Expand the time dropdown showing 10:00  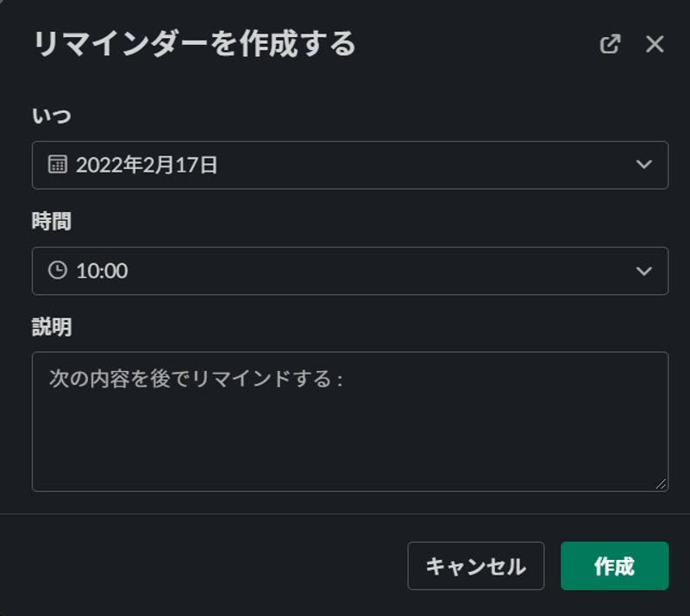644,271
